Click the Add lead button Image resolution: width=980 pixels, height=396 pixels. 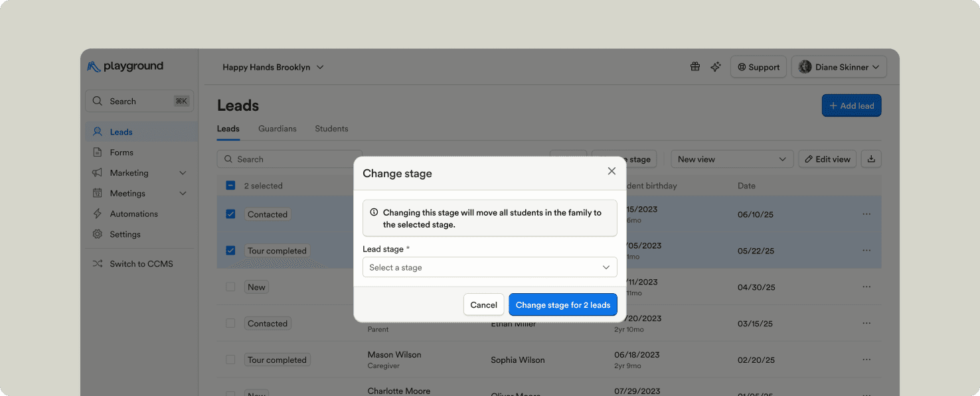[x=851, y=105]
